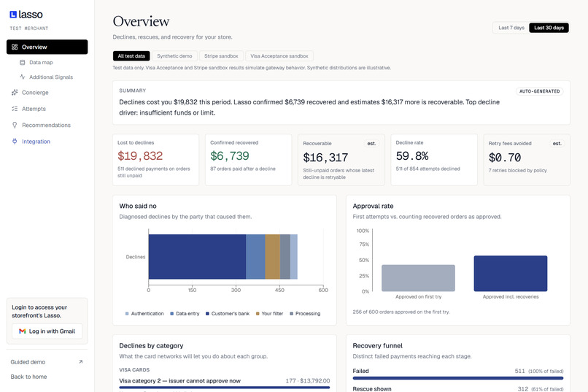
Task: Select the Visa Acceptance sandbox filter
Action: click(279, 56)
